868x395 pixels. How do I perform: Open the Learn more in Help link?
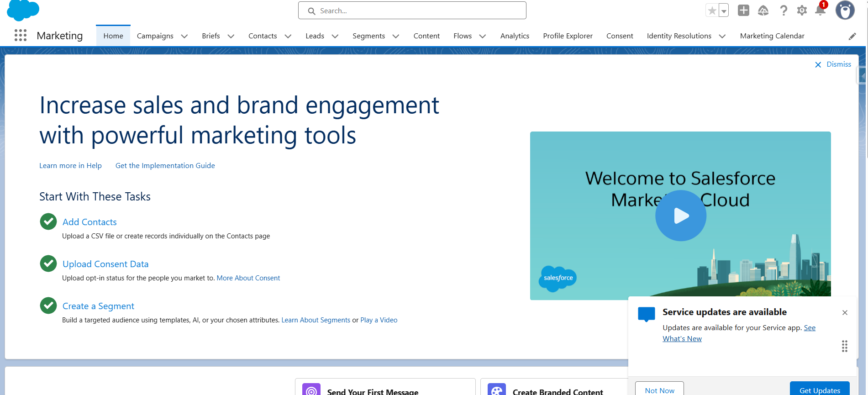(70, 165)
